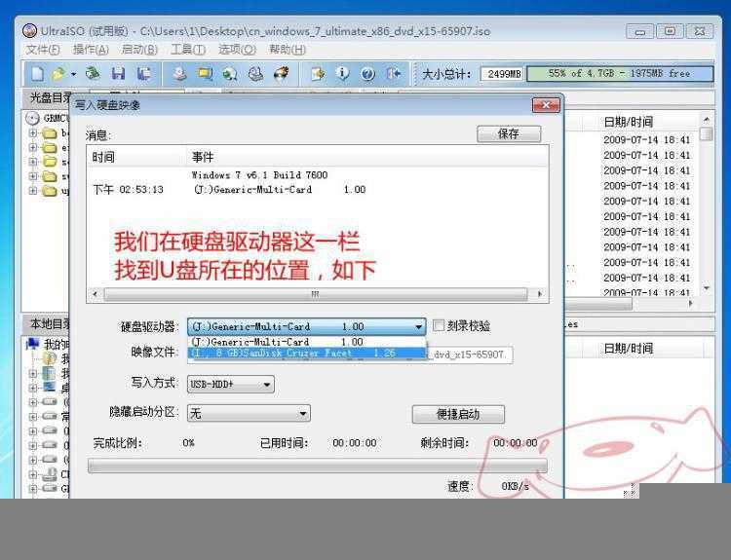Select the GRMC disc icon in disc tree
This screenshot has width=731, height=560.
32,118
